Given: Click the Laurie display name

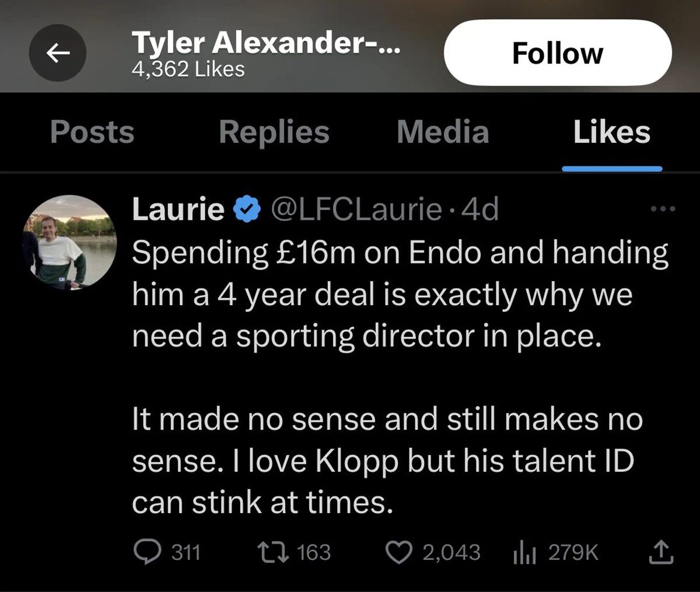Looking at the screenshot, I should pyautogui.click(x=178, y=209).
